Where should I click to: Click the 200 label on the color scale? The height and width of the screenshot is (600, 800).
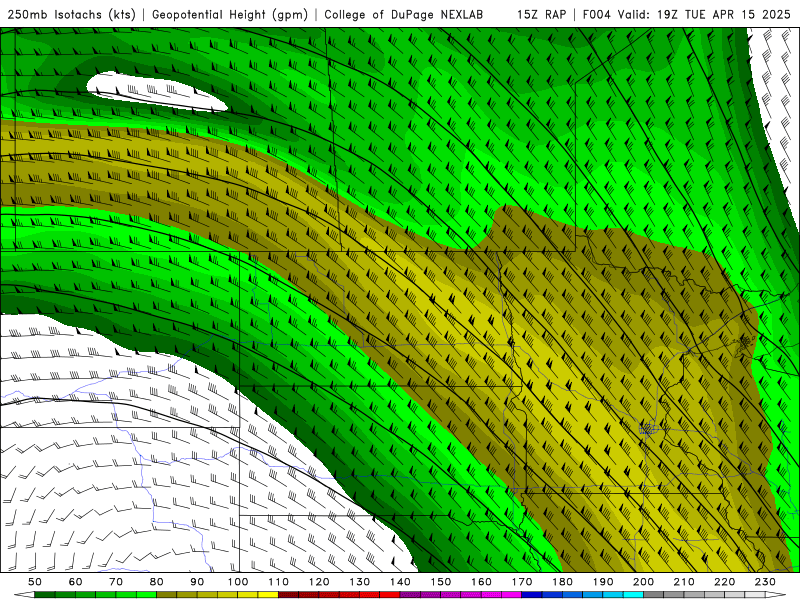pyautogui.click(x=643, y=582)
